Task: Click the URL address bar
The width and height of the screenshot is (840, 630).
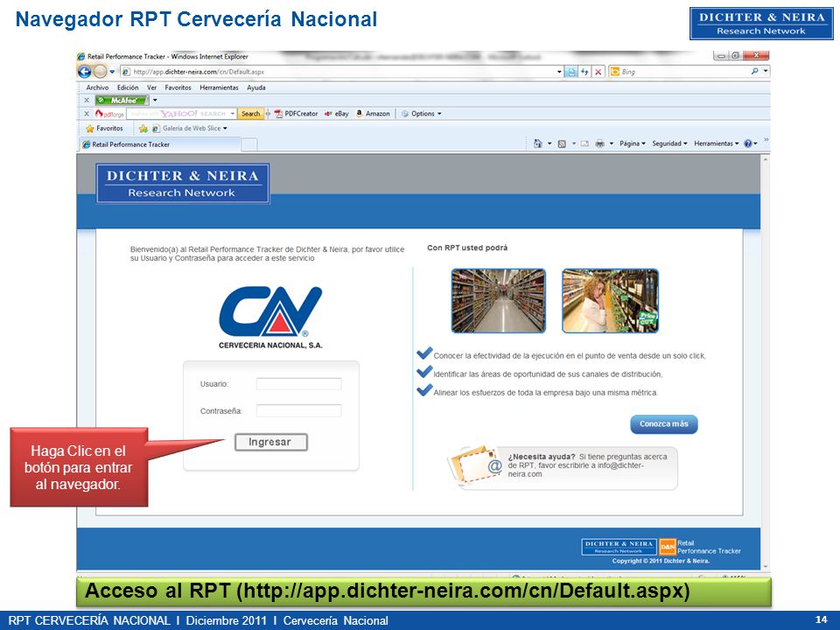Action: tap(343, 72)
